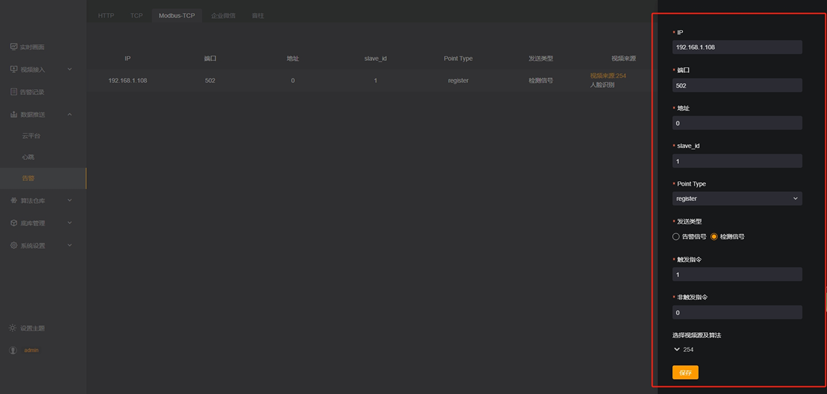
Task: Click the 发送类型 column header
Action: [x=541, y=59]
